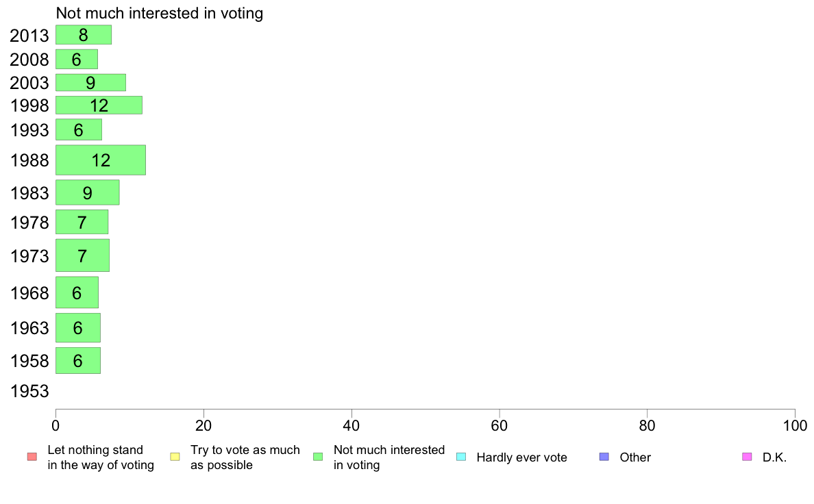Click the 100 tick label on the axis
814x504 pixels.
(x=795, y=426)
